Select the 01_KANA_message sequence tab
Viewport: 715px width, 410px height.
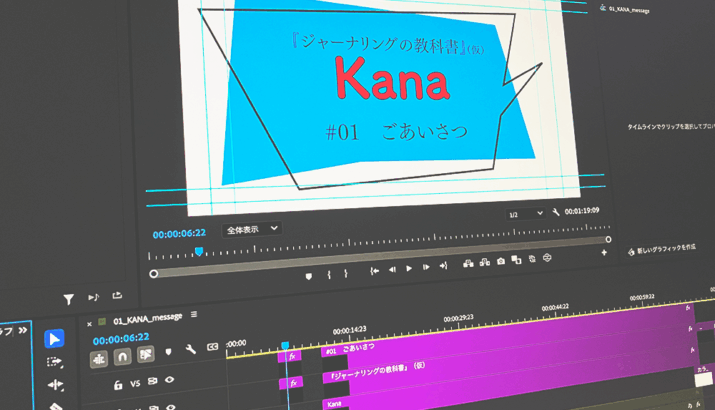(x=148, y=318)
